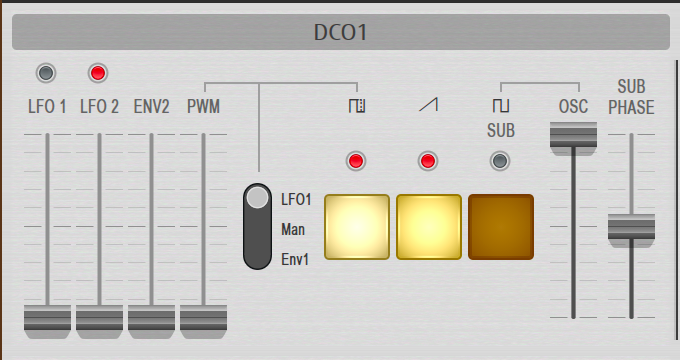
Task: Toggle the SUB oscillator LED indicator
Action: tap(500, 161)
